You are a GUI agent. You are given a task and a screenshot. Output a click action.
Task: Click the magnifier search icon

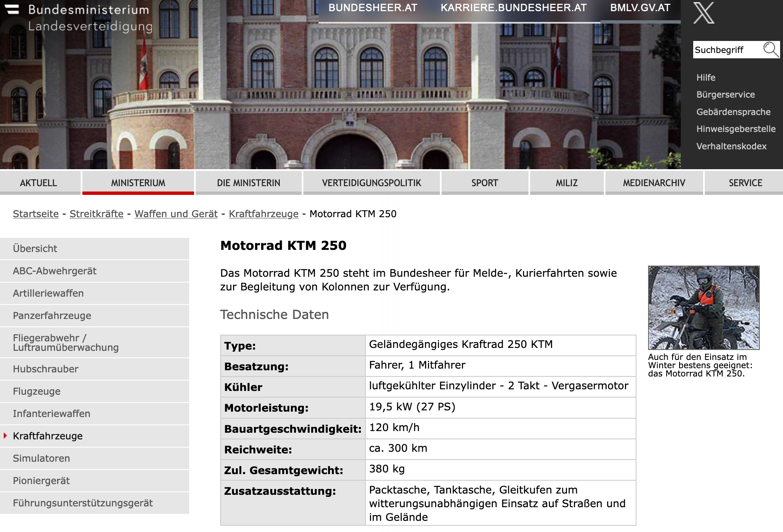(771, 49)
